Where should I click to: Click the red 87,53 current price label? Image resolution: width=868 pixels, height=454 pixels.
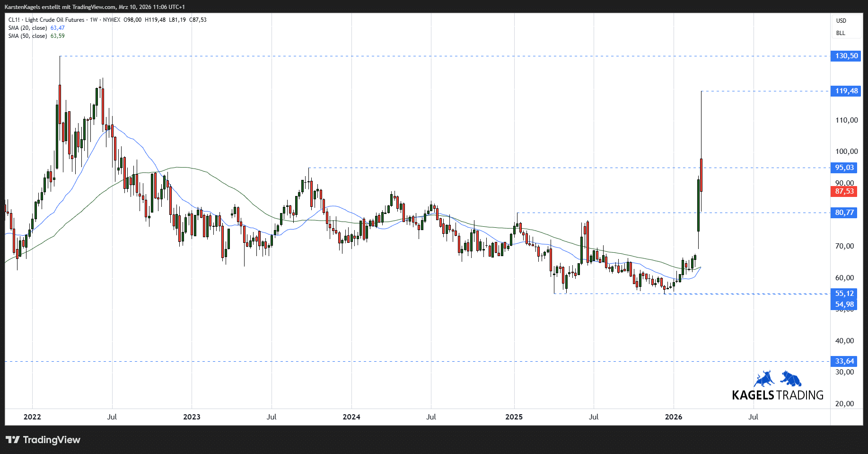point(844,191)
